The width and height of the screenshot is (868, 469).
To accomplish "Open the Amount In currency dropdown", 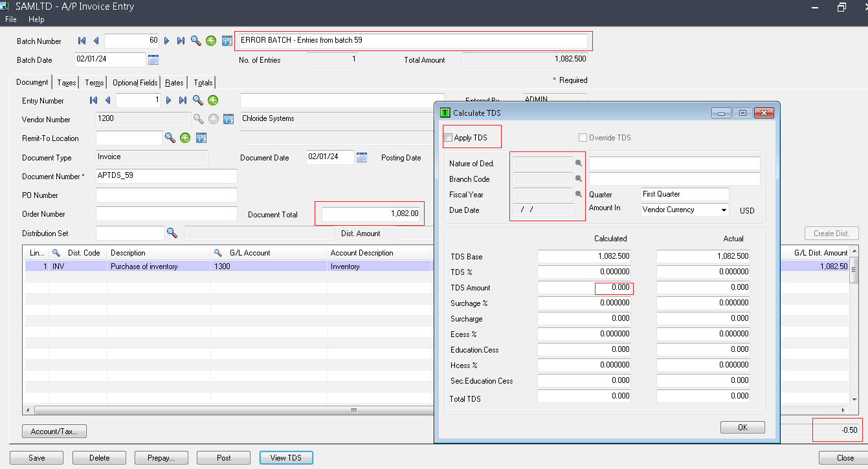I will 724,210.
